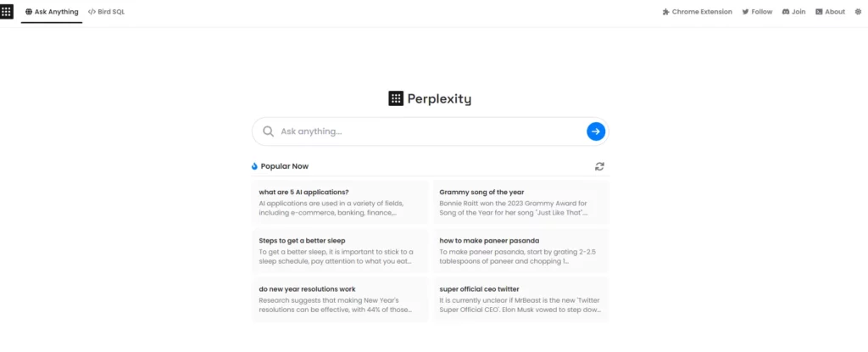868x352 pixels.
Task: Open "super official ceo twitter" card
Action: point(520,299)
